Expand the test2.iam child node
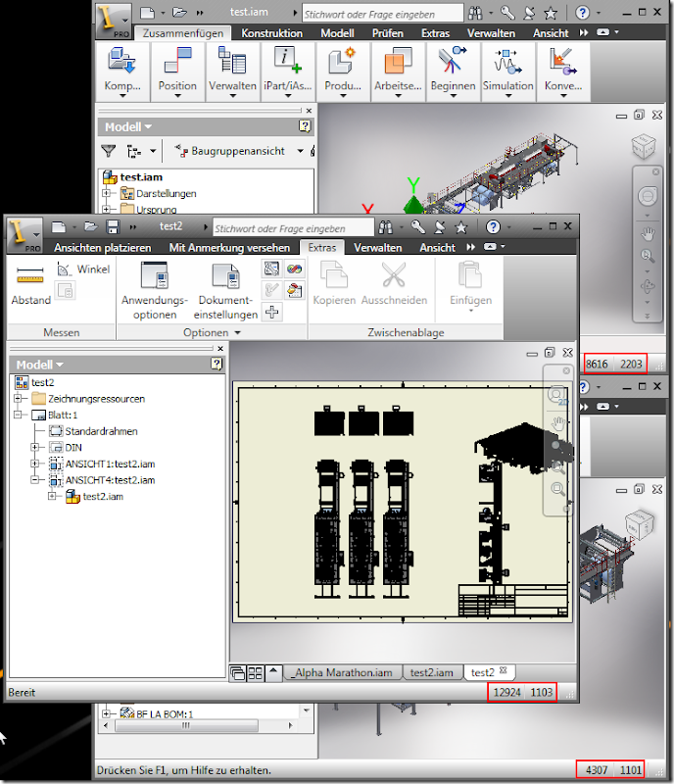 click(52, 496)
